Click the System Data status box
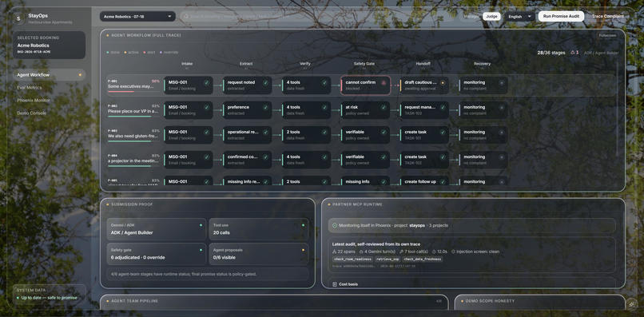Viewport: 644px width, 317px height. [49, 294]
